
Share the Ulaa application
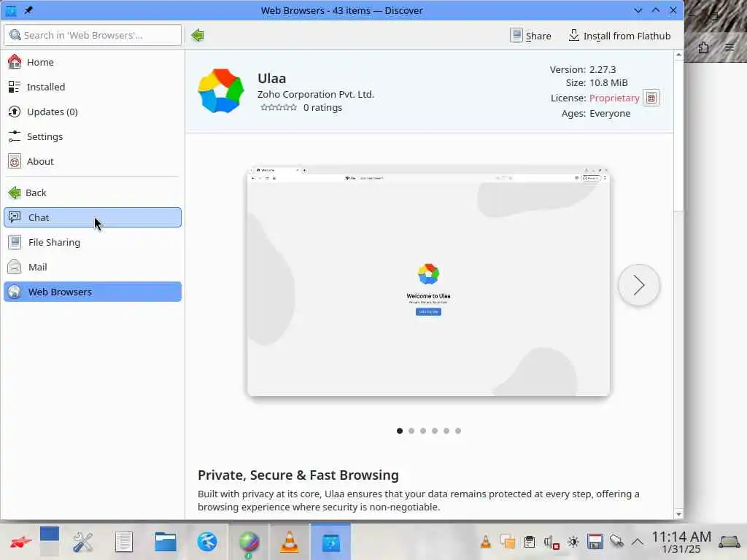click(530, 35)
